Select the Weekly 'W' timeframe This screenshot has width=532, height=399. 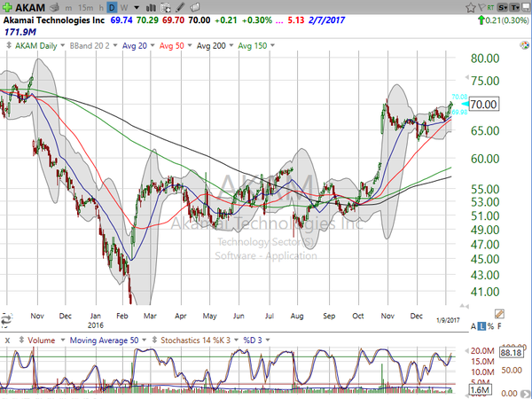[x=124, y=7]
